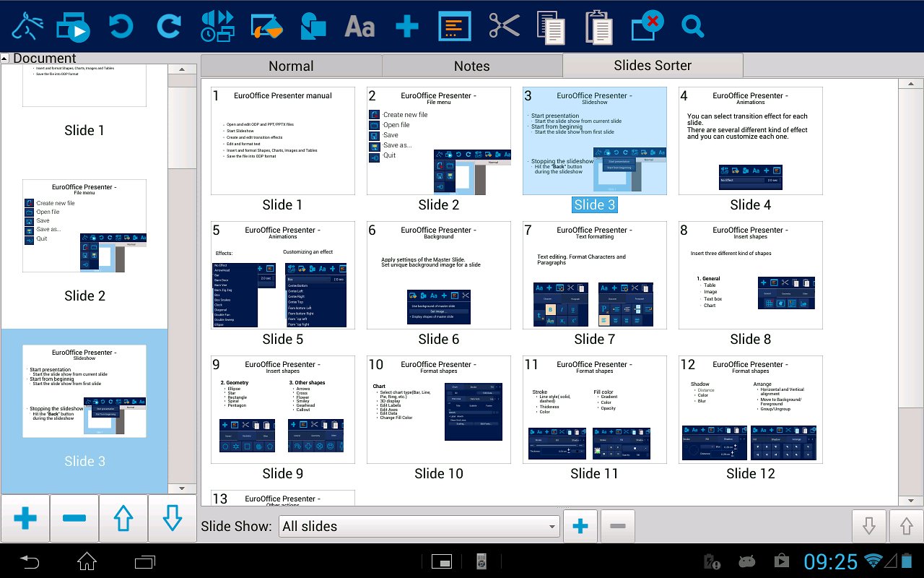
Task: Select Slide 11 thumbnail in the sorter
Action: [x=595, y=410]
